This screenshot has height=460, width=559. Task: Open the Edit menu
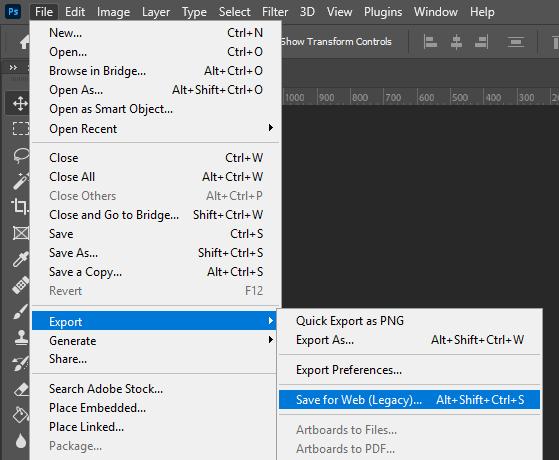click(x=75, y=12)
